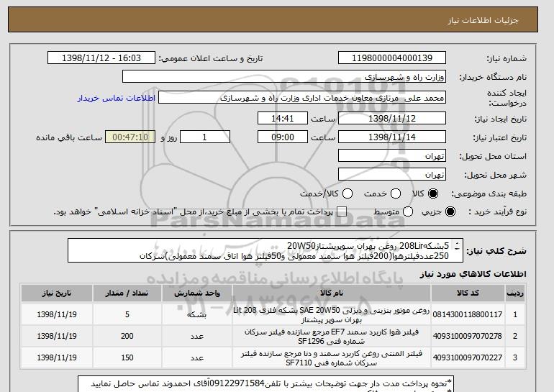Image resolution: width=554 pixels, height=392 pixels.
Task: Click the description box scroll arrows
Action: [x=457, y=246]
